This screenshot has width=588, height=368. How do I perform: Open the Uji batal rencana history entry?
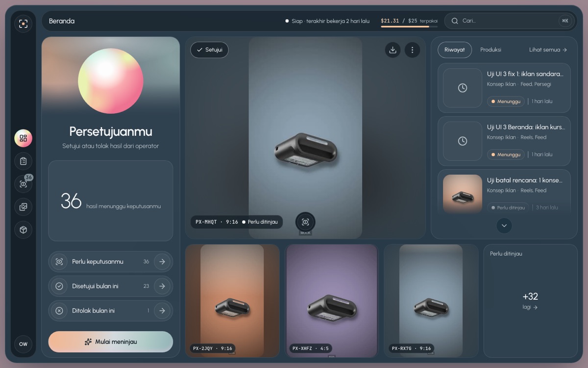504,192
